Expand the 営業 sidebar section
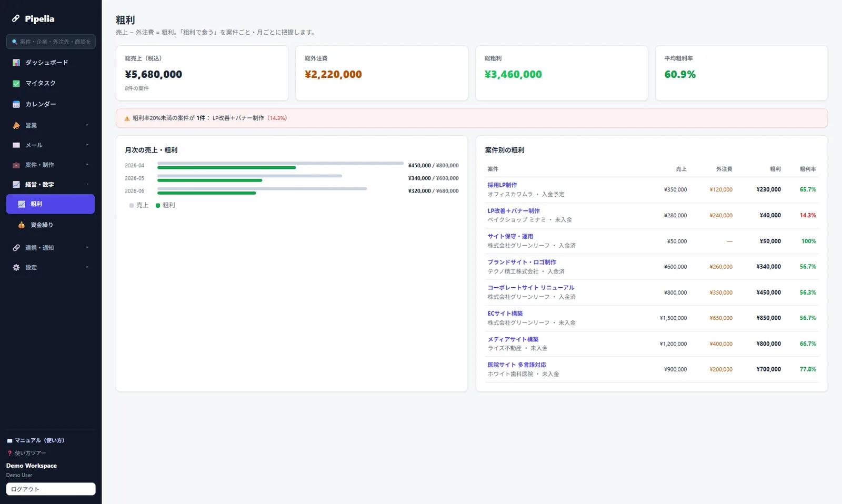This screenshot has height=504, width=842. point(51,125)
